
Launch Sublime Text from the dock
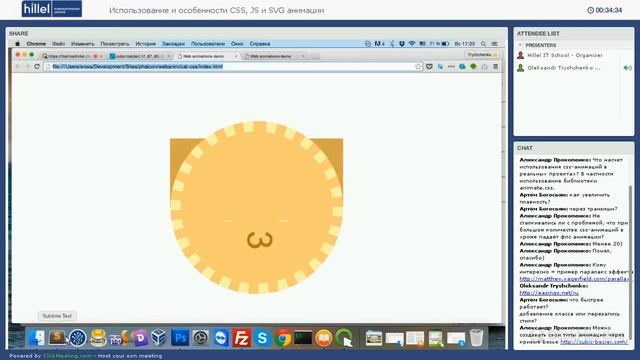(x=58, y=338)
